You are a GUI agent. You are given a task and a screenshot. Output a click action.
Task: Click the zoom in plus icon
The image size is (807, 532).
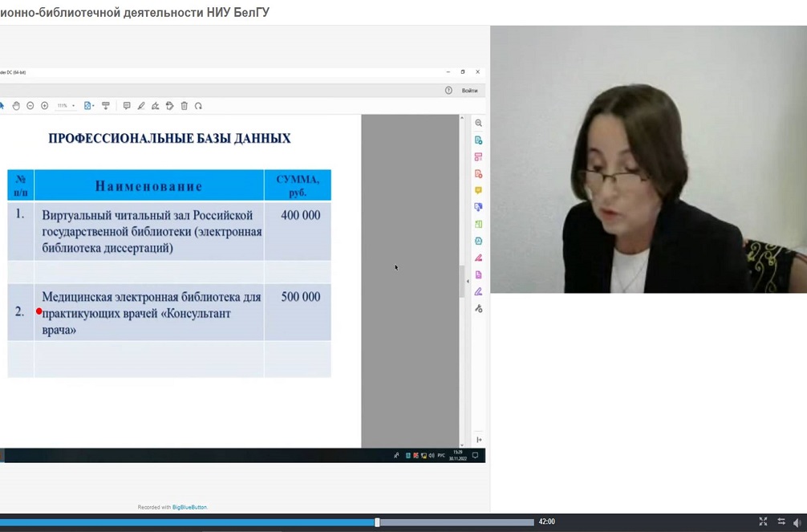(x=44, y=106)
